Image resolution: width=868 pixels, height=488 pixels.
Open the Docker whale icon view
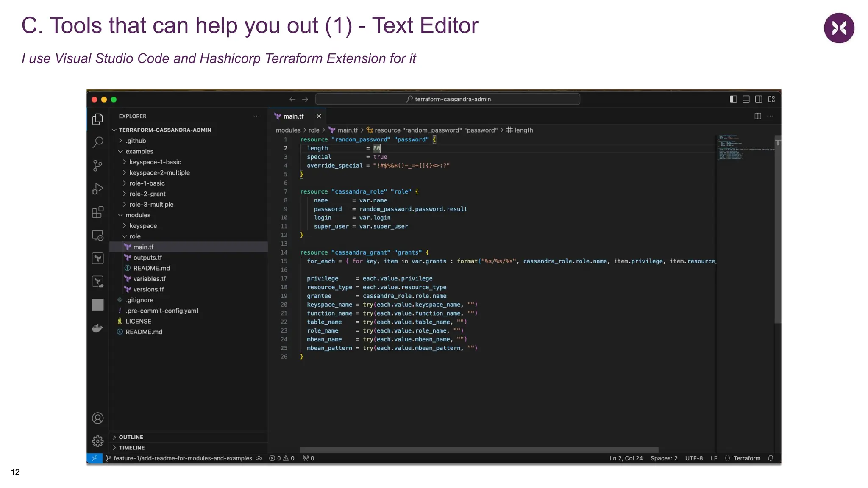tap(98, 328)
